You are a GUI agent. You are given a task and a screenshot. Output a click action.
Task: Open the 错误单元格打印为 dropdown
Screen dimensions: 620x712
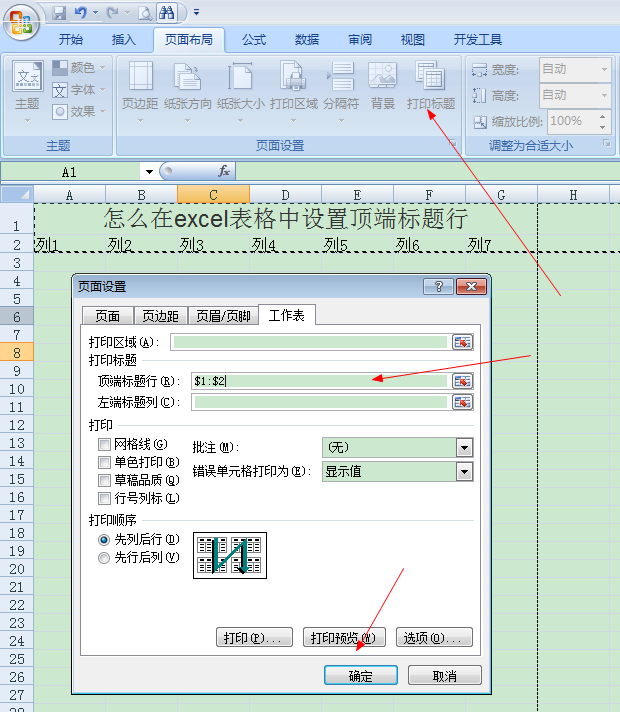464,472
